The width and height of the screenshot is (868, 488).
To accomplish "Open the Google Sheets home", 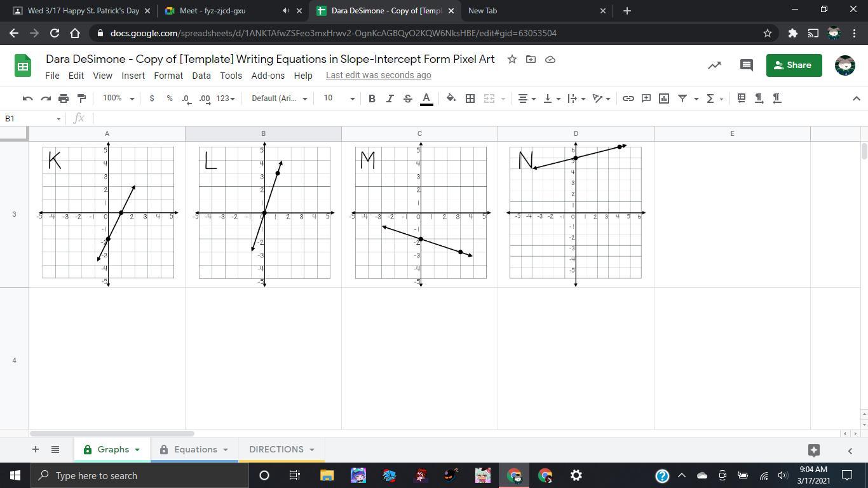I will click(23, 65).
